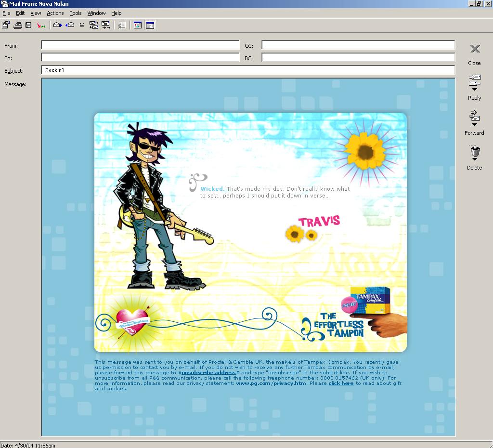Open the View menu

point(36,13)
